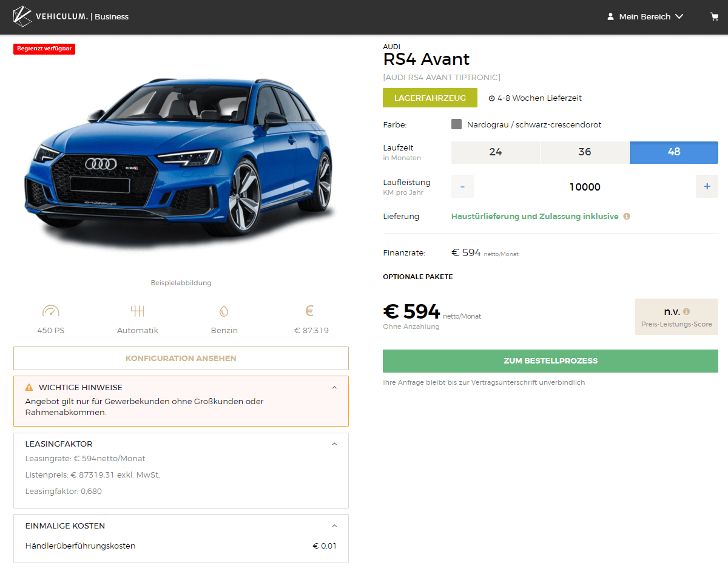
Task: Click the Konfiguration ansehen button
Action: point(181,358)
